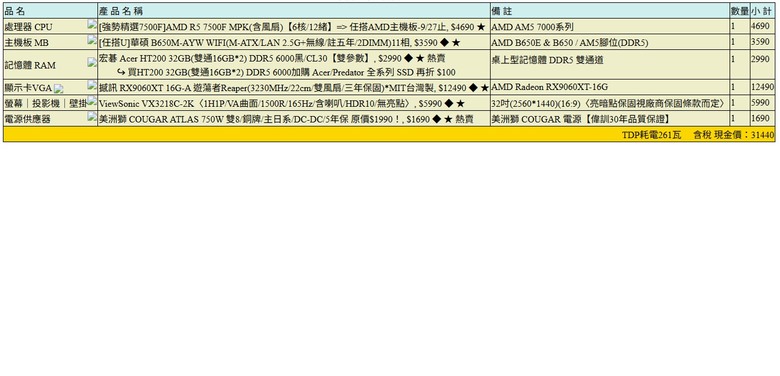
Task: Click quantity 1 in VGA row
Action: coord(733,88)
